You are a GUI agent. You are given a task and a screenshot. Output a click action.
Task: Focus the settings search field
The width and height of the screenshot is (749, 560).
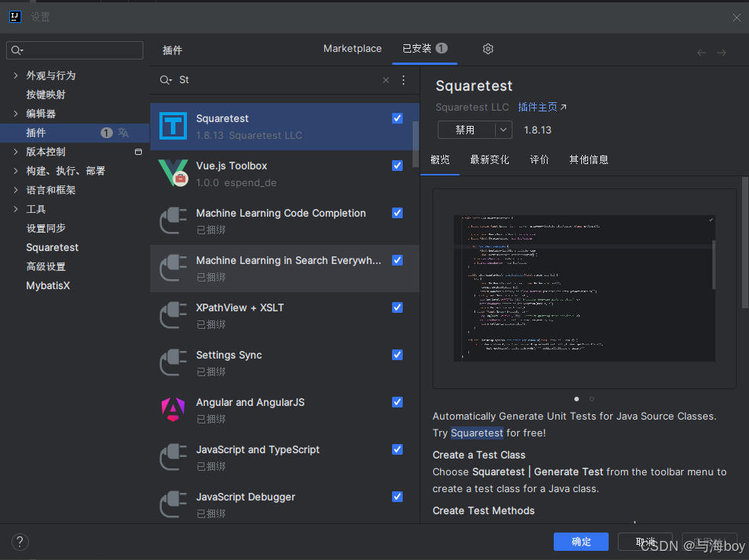75,50
